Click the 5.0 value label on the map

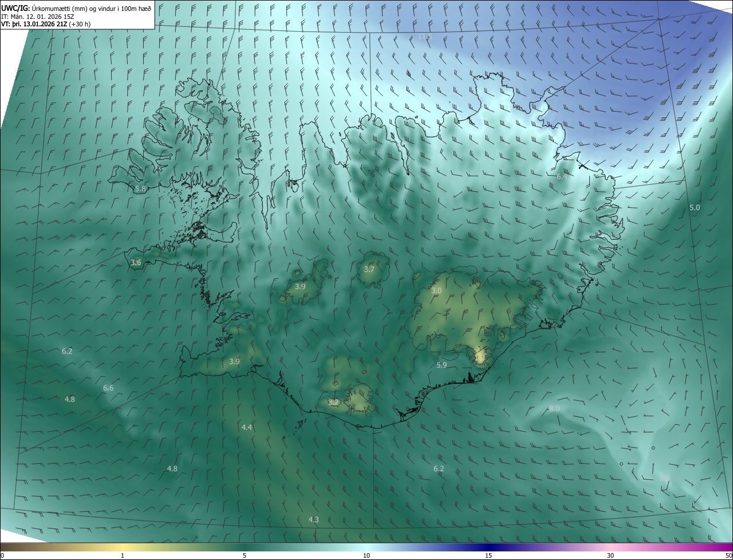[694, 208]
